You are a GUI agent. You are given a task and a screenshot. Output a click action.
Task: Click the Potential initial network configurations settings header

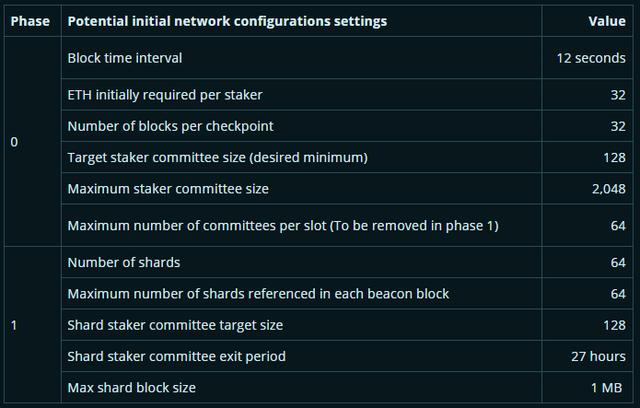coord(227,21)
